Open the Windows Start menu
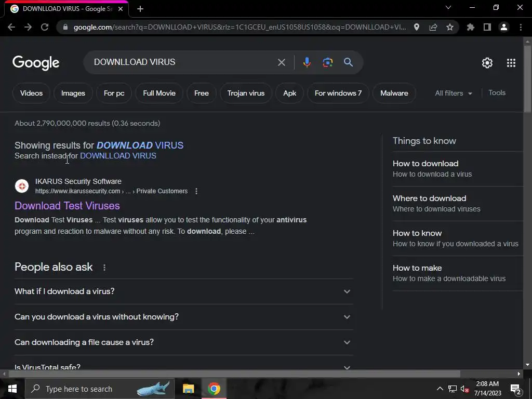Image resolution: width=532 pixels, height=399 pixels. (x=12, y=389)
